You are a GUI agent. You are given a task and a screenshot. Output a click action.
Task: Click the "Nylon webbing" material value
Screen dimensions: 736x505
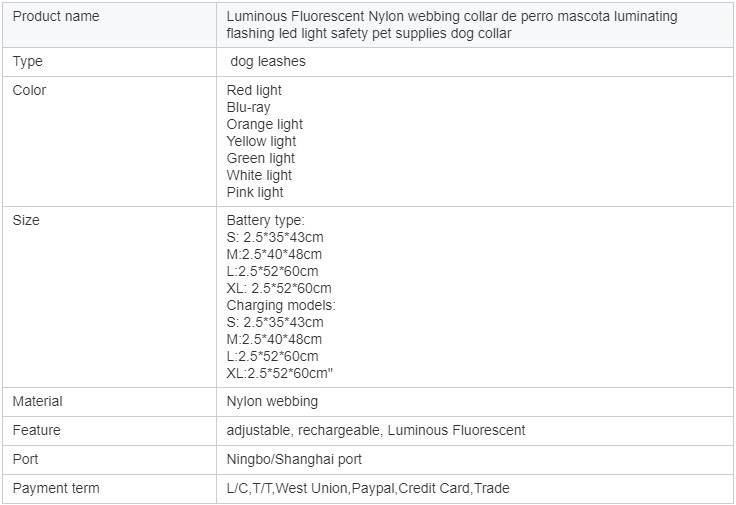tap(272, 401)
